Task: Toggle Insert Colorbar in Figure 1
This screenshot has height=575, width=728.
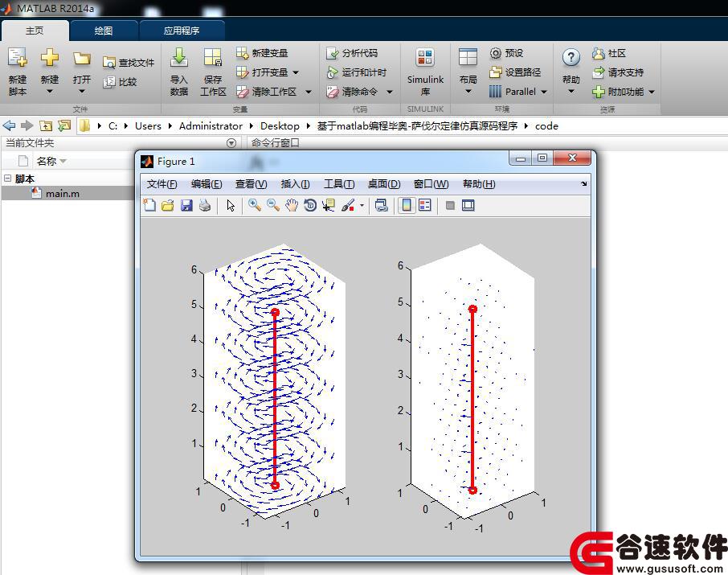Action: pyautogui.click(x=407, y=205)
